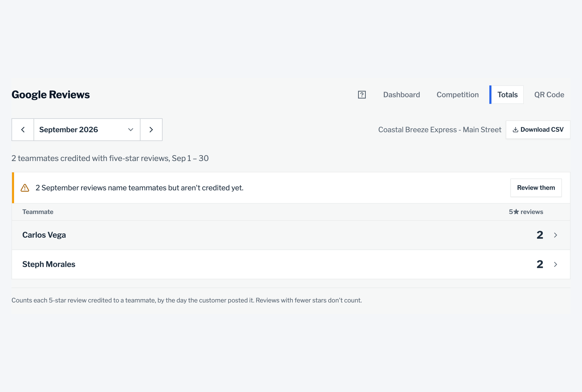582x392 pixels.
Task: Click the Coastal Breeze Express - Main Street label
Action: pyautogui.click(x=440, y=130)
